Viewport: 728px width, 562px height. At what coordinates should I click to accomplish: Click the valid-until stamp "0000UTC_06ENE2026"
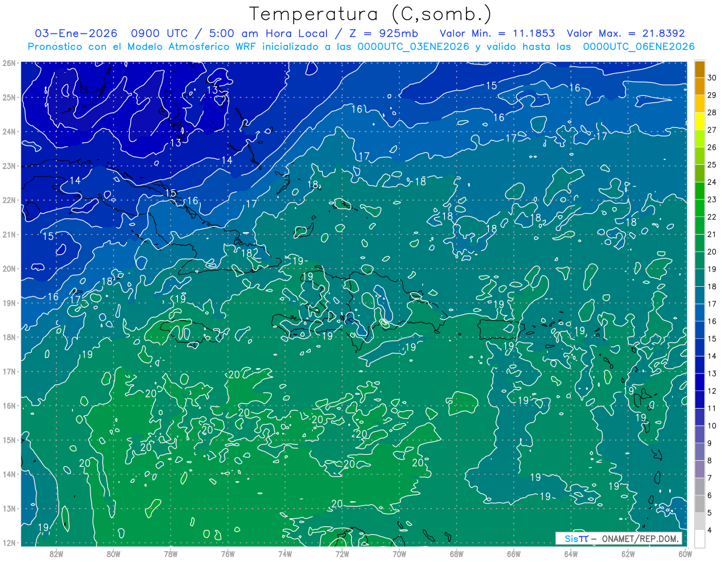click(x=639, y=46)
